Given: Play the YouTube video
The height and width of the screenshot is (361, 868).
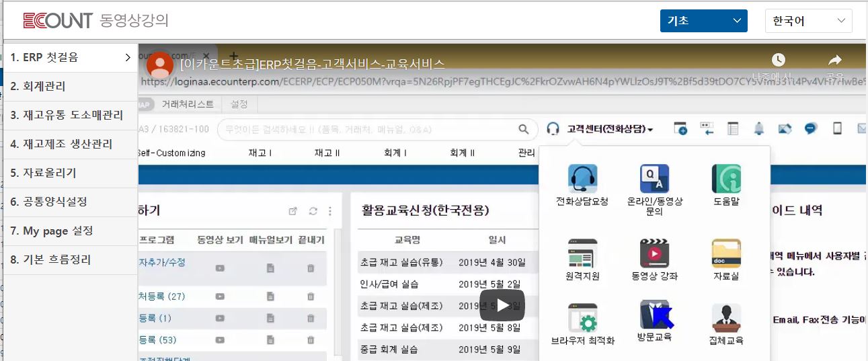Looking at the screenshot, I should 502,305.
